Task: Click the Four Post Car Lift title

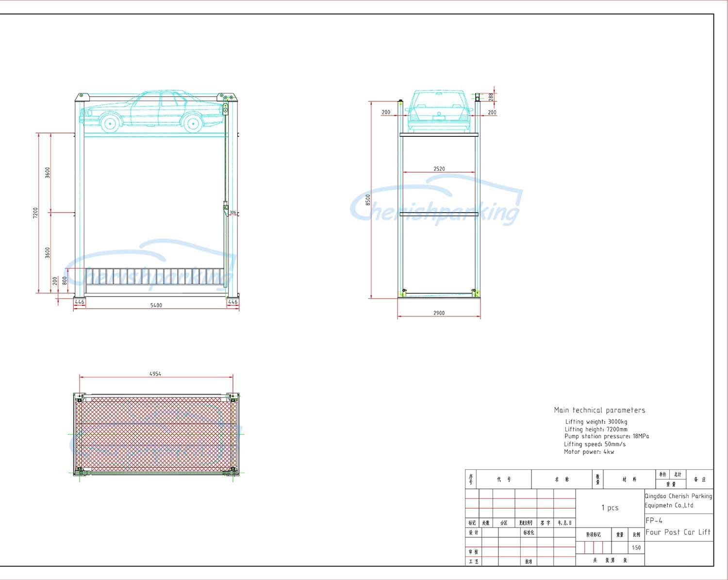Action: [678, 532]
